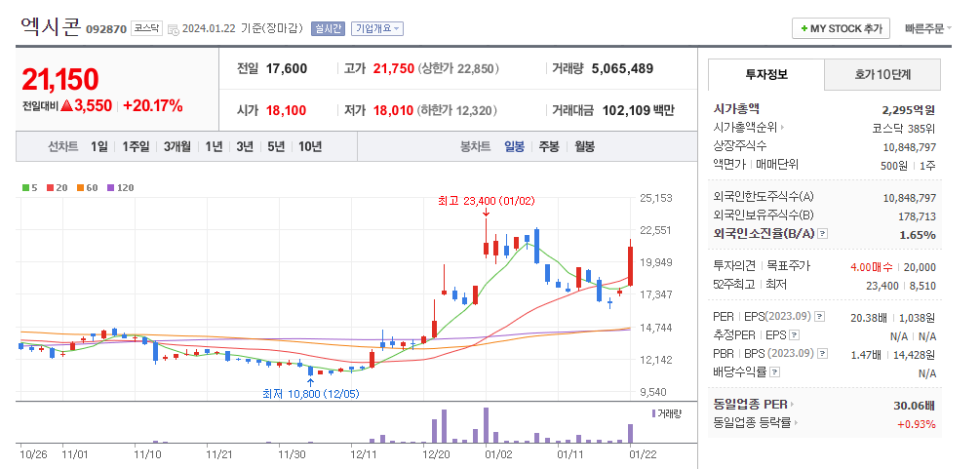
Task: Select 1주일 line chart period
Action: pos(136,147)
